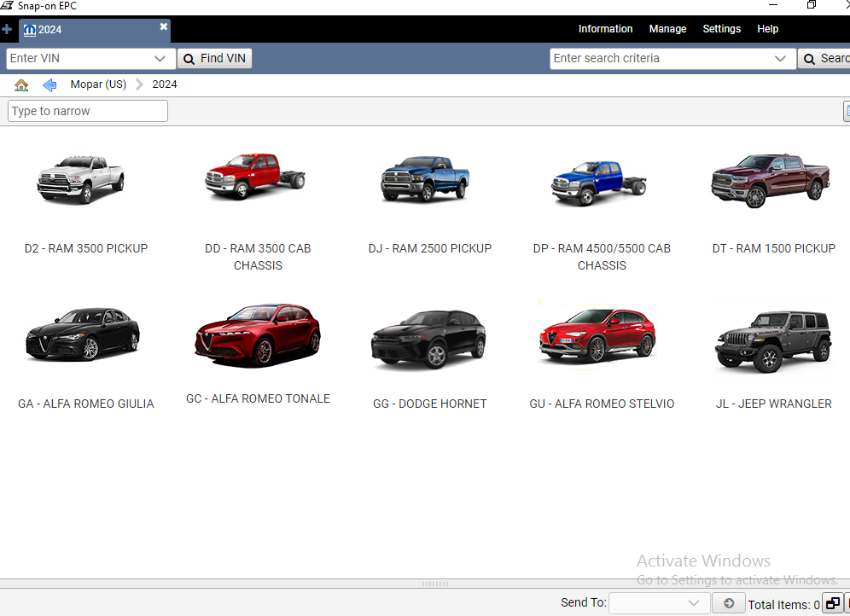This screenshot has width=850, height=616.
Task: Click the horizontal scrollbar at the bottom
Action: [x=435, y=584]
